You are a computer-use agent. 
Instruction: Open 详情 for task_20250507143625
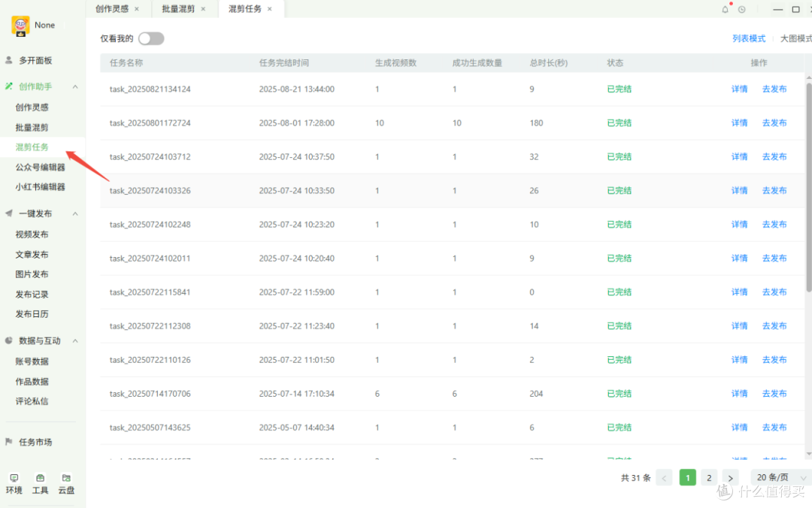740,428
